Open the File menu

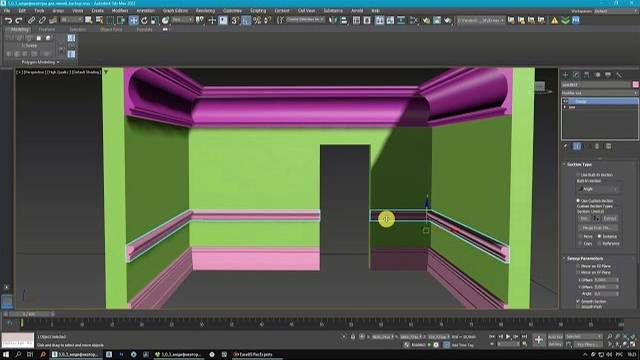(7, 11)
